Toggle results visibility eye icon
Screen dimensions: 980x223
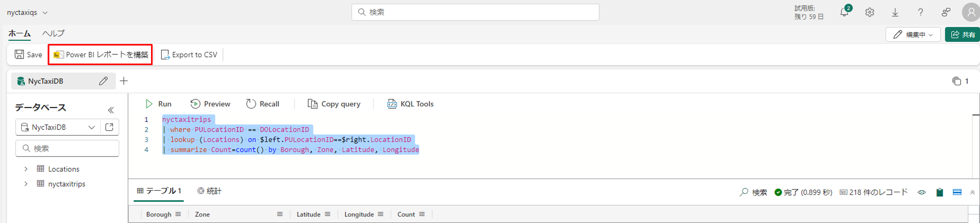coord(922,192)
